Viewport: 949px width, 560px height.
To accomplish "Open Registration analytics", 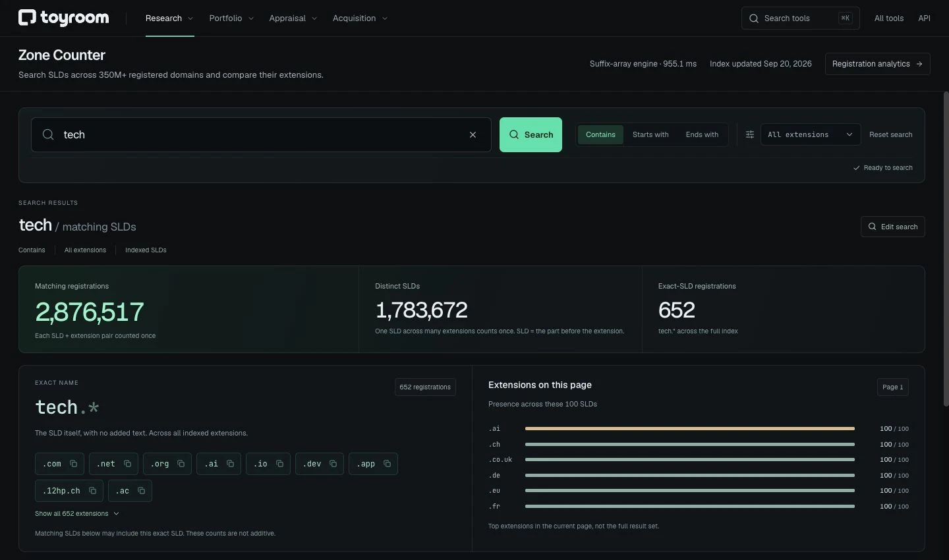I will (x=878, y=64).
